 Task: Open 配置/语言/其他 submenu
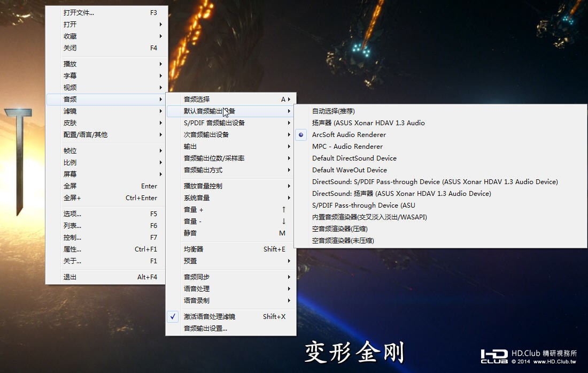tap(106, 135)
